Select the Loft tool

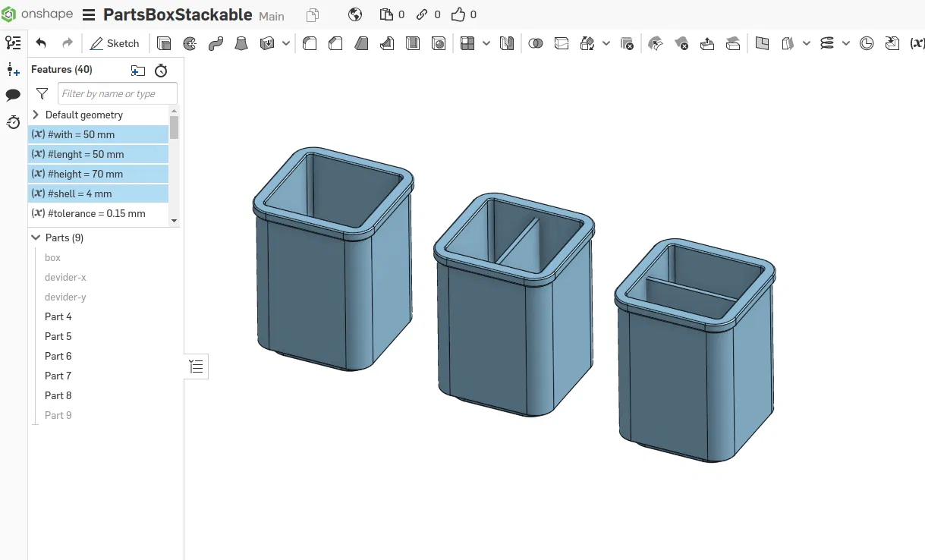coord(241,43)
